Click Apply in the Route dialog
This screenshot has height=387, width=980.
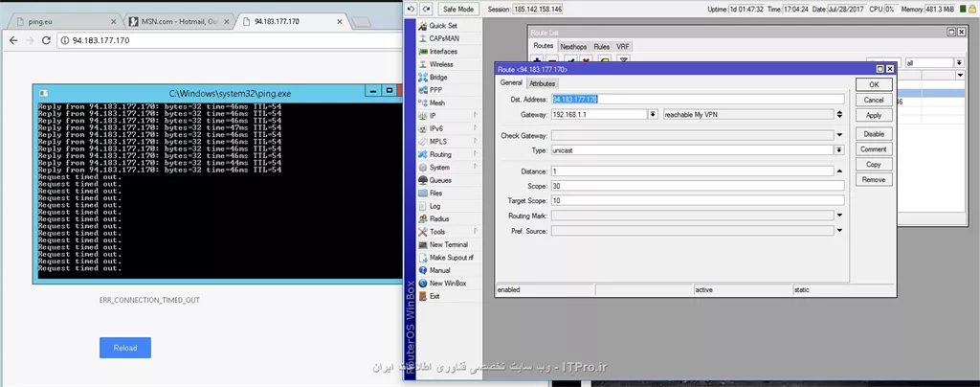tap(874, 115)
